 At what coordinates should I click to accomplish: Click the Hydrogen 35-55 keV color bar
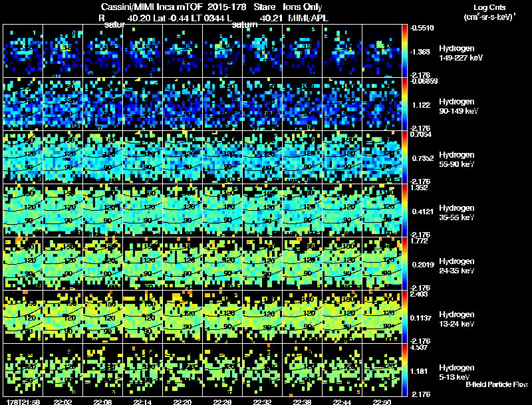pos(404,210)
